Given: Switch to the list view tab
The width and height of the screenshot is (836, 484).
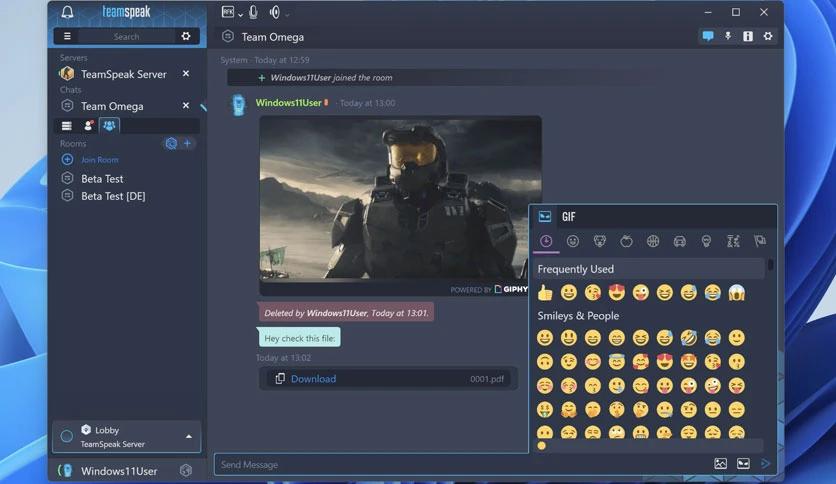Looking at the screenshot, I should point(67,126).
